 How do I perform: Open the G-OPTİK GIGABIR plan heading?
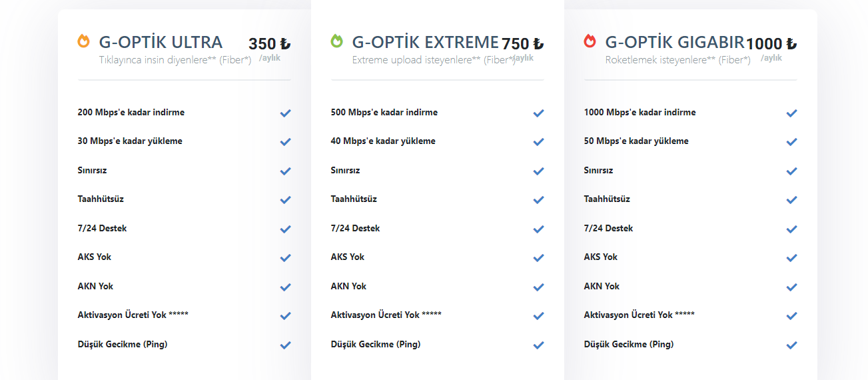674,42
